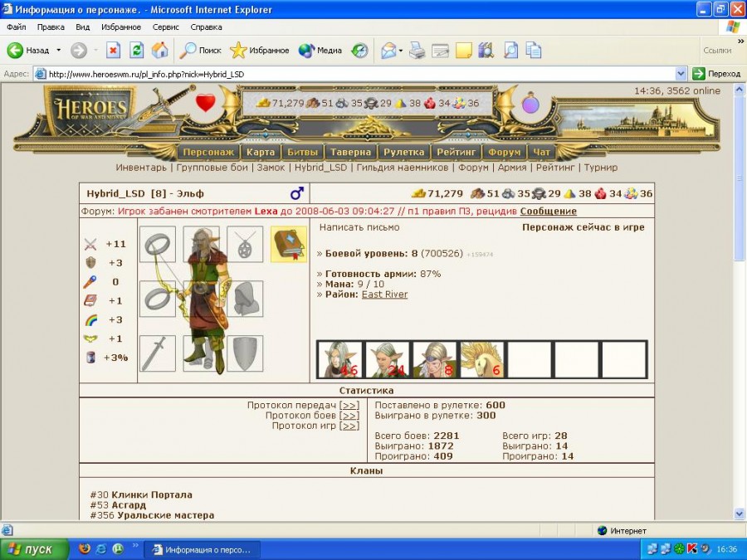Viewport: 747px width, 560px height.
Task: Open the Сервис menu
Action: pyautogui.click(x=165, y=27)
